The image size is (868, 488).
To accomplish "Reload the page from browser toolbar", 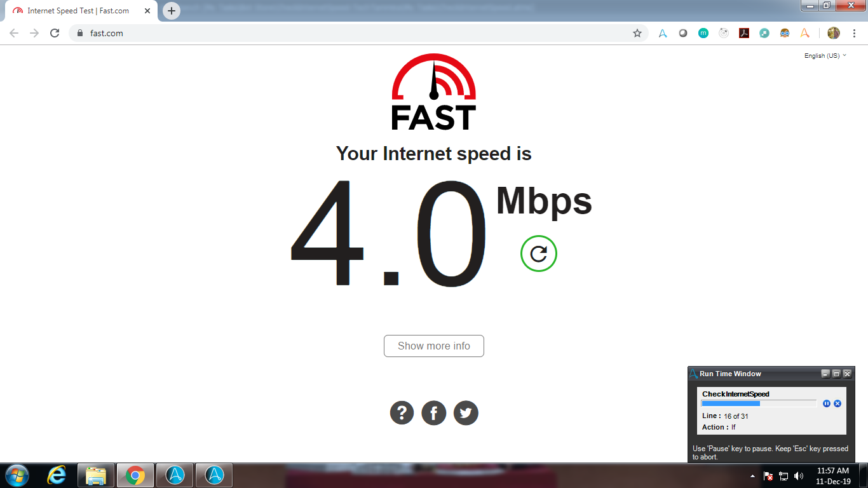I will click(55, 33).
